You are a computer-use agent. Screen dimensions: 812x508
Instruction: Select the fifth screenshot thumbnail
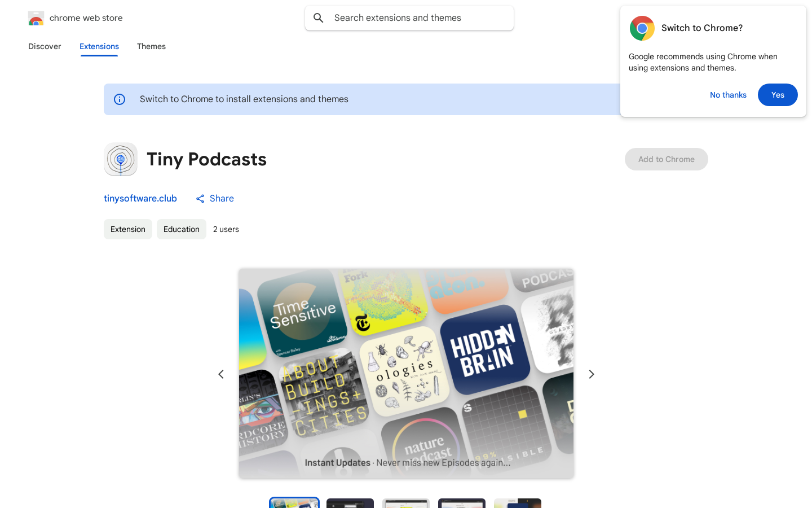pyautogui.click(x=518, y=503)
